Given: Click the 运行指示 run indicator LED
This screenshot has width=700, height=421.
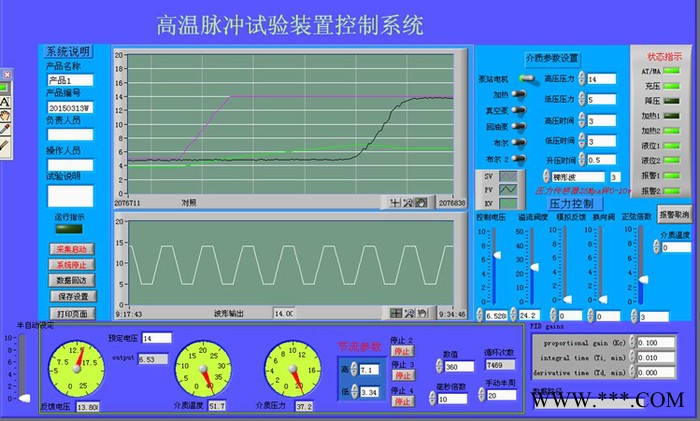Looking at the screenshot, I should 69,229.
